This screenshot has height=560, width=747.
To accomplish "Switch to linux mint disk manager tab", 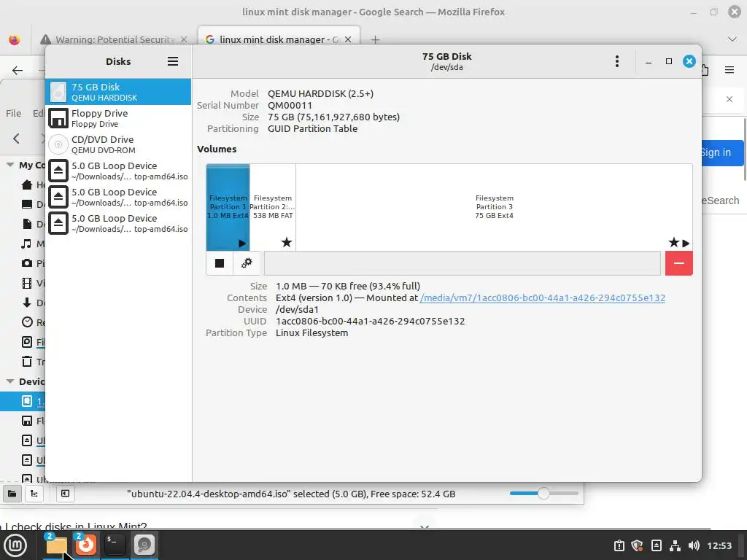I will [279, 39].
